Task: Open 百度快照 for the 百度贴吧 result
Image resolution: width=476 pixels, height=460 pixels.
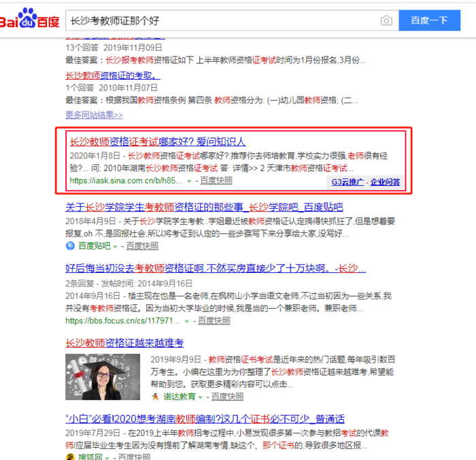Action: [142, 246]
